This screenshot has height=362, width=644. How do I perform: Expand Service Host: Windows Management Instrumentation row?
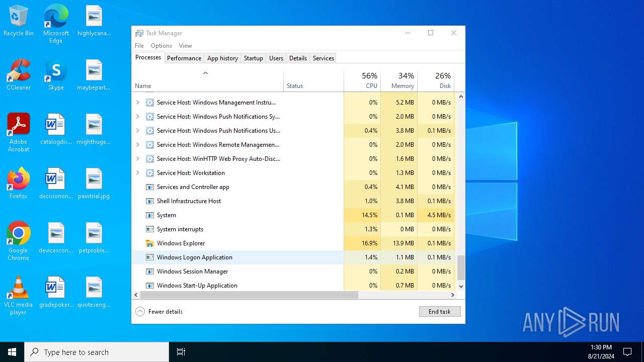[x=138, y=103]
